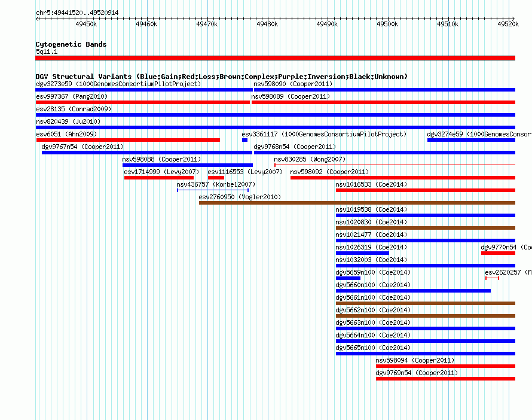Click the 49460k ruler position

[x=146, y=24]
